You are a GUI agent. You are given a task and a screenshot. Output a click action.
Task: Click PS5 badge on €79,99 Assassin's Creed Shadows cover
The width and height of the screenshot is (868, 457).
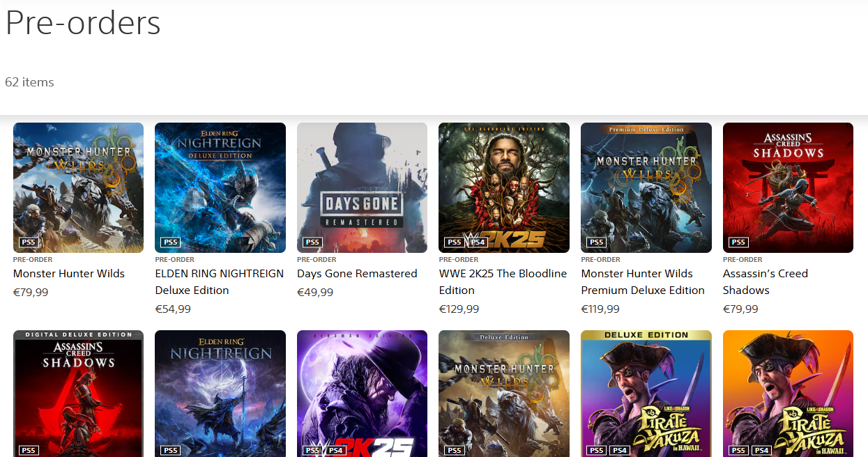click(738, 242)
